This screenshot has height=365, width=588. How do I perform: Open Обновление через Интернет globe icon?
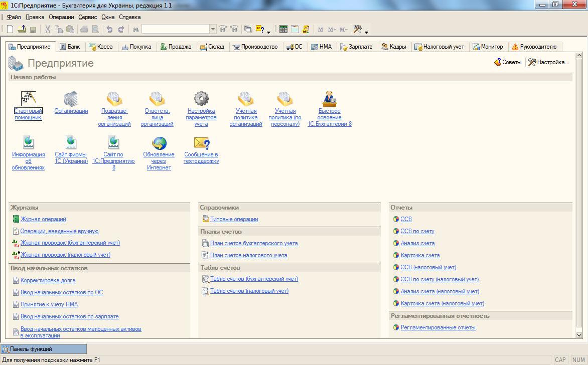pyautogui.click(x=159, y=143)
